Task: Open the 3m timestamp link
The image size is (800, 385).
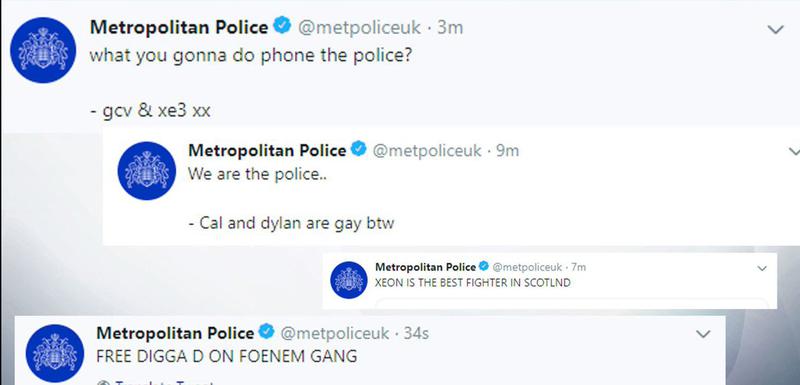Action: click(x=450, y=28)
